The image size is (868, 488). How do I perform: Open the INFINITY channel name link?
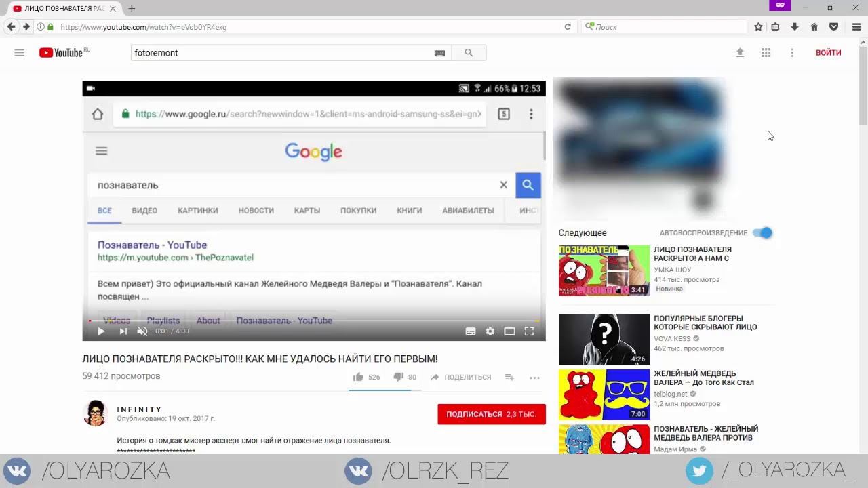139,409
